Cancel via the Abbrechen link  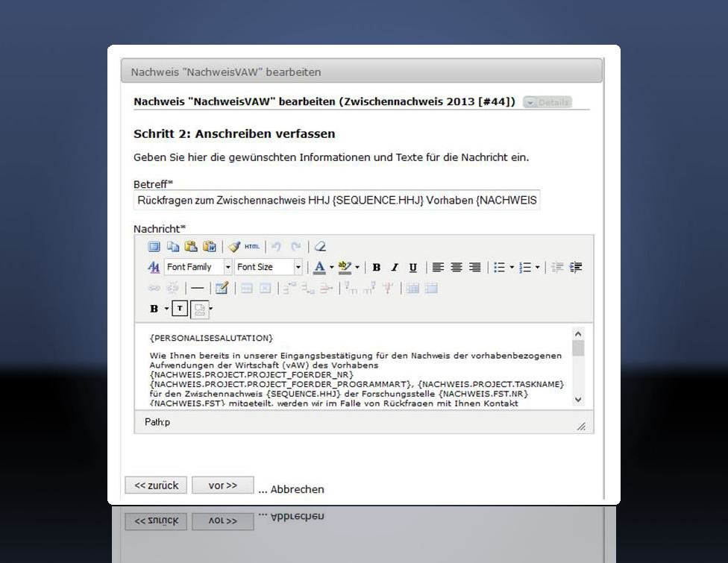tap(297, 489)
